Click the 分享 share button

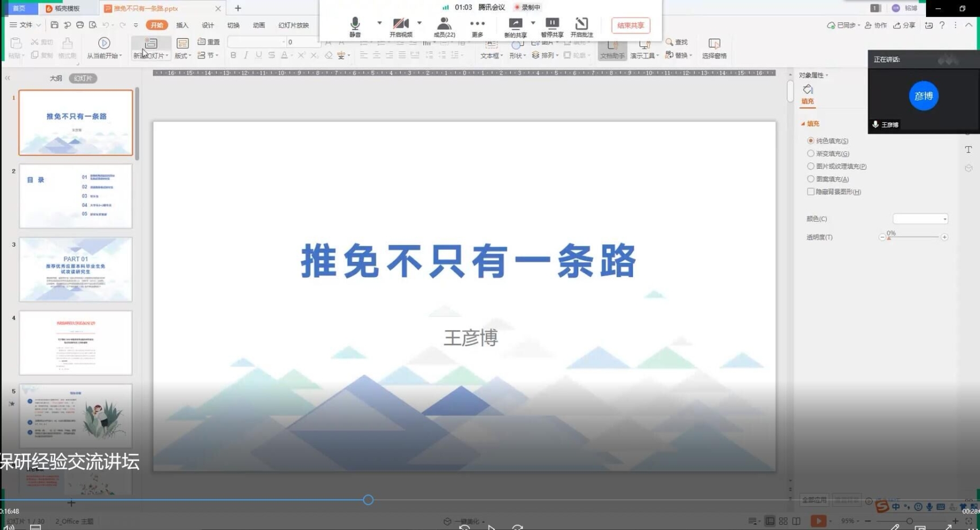(904, 25)
